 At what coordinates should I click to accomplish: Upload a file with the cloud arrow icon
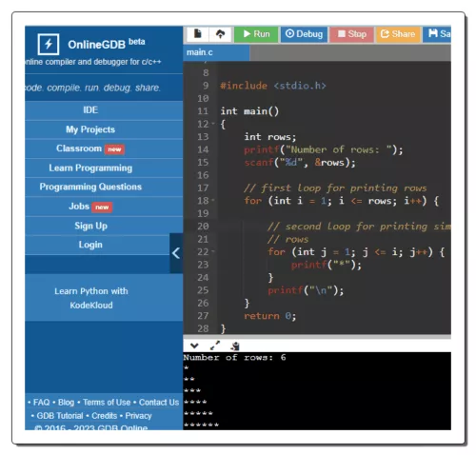pyautogui.click(x=220, y=33)
